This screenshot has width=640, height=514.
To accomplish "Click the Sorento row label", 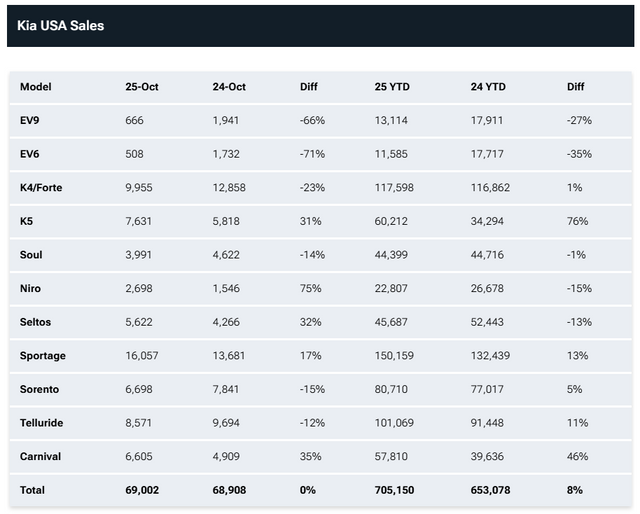I will pyautogui.click(x=41, y=389).
